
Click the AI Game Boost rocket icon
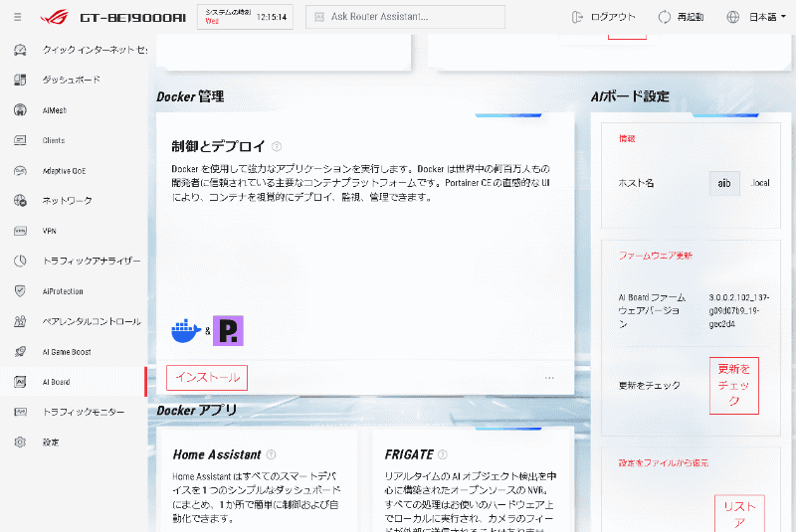(20, 351)
